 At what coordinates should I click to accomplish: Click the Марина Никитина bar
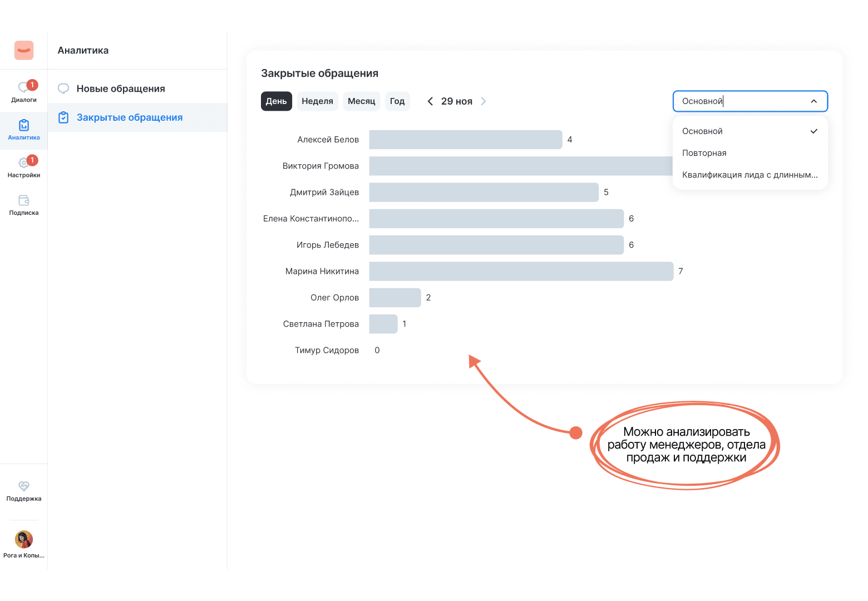pos(521,272)
